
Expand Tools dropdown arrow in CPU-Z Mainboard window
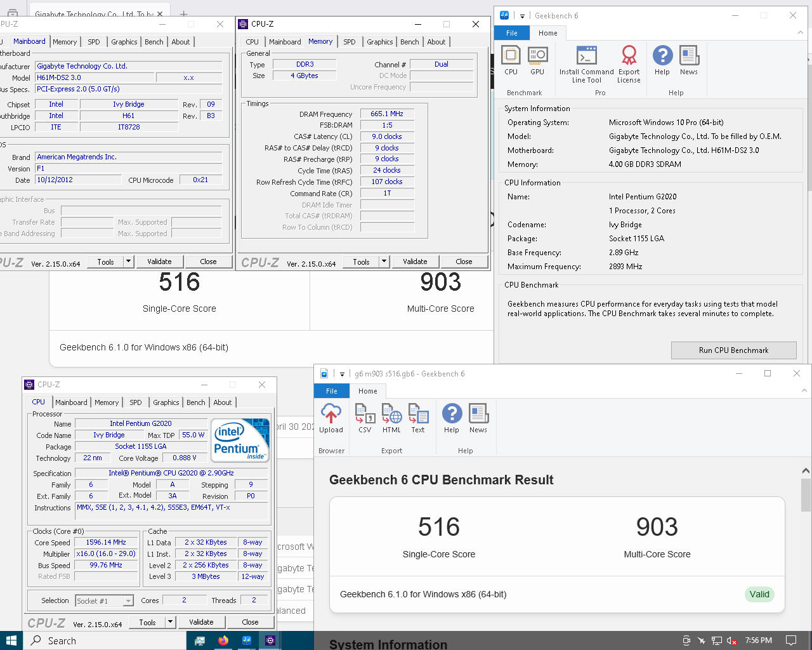[x=128, y=262]
